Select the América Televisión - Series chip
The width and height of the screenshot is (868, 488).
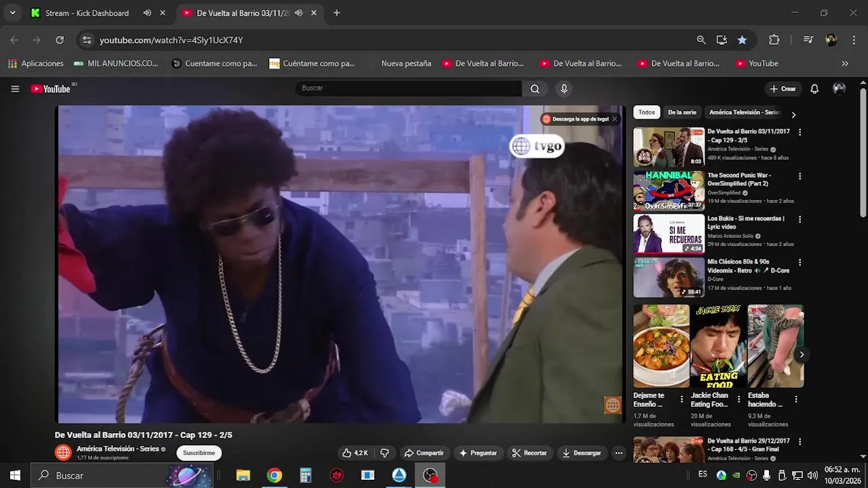[x=744, y=113]
